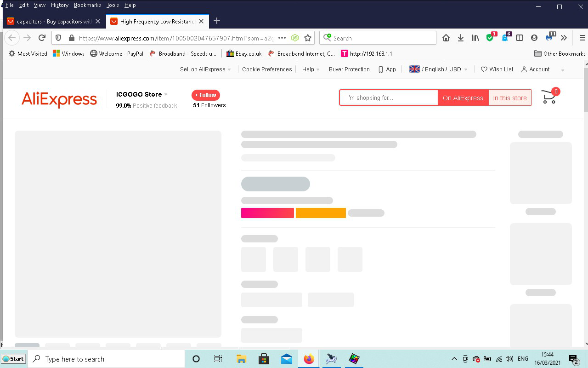Bookmark this page with the star
588x368 pixels.
click(308, 38)
